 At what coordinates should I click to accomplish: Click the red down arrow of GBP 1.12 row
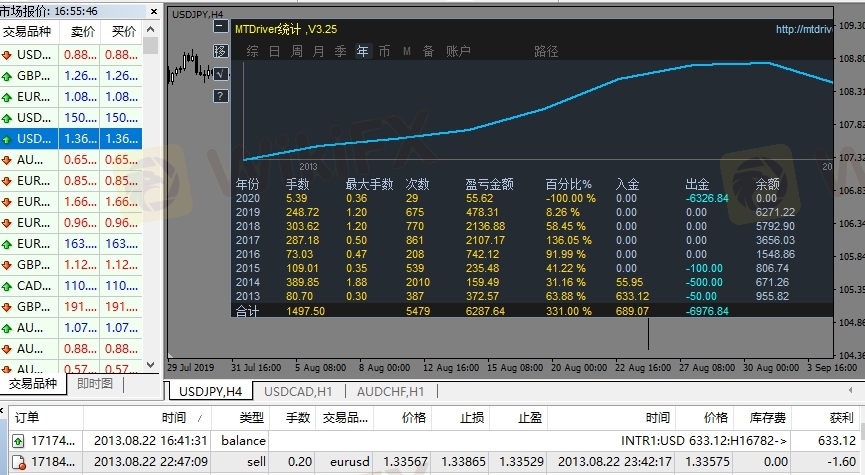7,265
